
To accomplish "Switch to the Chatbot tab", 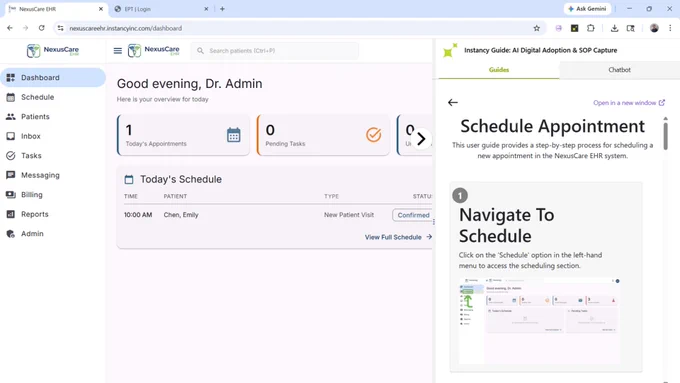I will coord(619,70).
